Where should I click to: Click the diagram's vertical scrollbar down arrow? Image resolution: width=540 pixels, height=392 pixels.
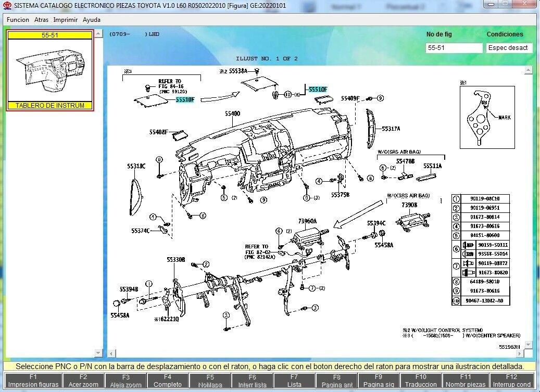point(529,345)
